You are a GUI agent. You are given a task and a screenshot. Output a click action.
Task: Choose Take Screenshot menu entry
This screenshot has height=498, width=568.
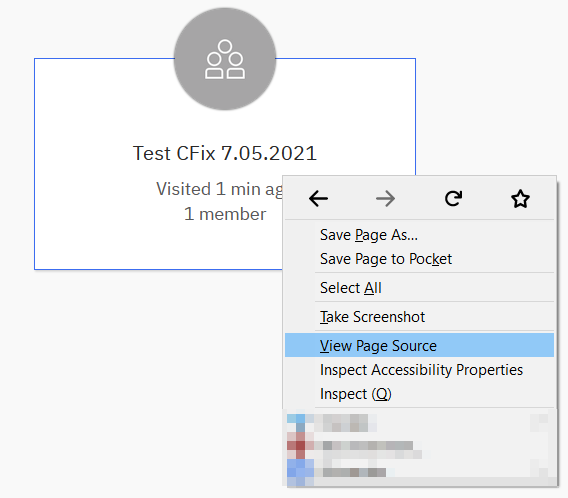(x=419, y=317)
